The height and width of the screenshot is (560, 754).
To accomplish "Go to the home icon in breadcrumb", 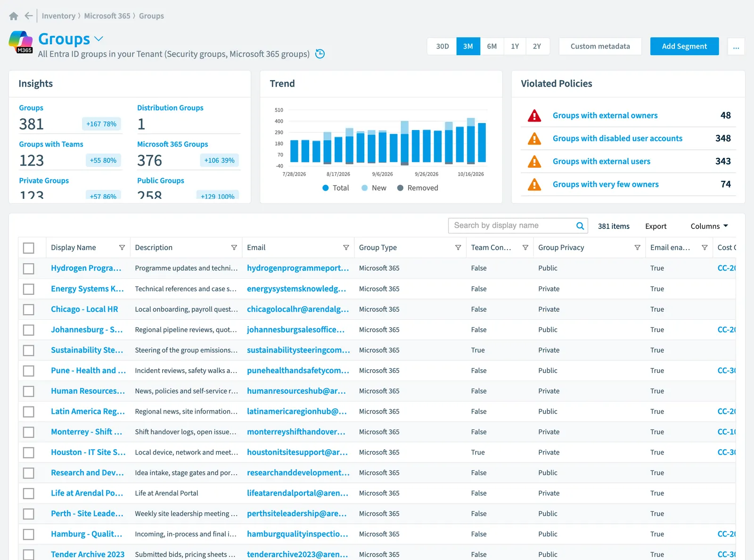I will coord(14,16).
